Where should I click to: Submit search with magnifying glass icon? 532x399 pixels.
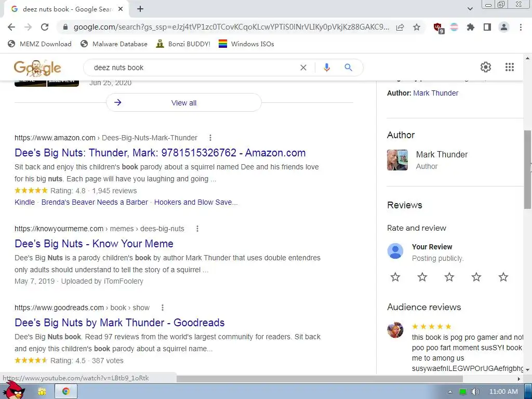point(349,68)
